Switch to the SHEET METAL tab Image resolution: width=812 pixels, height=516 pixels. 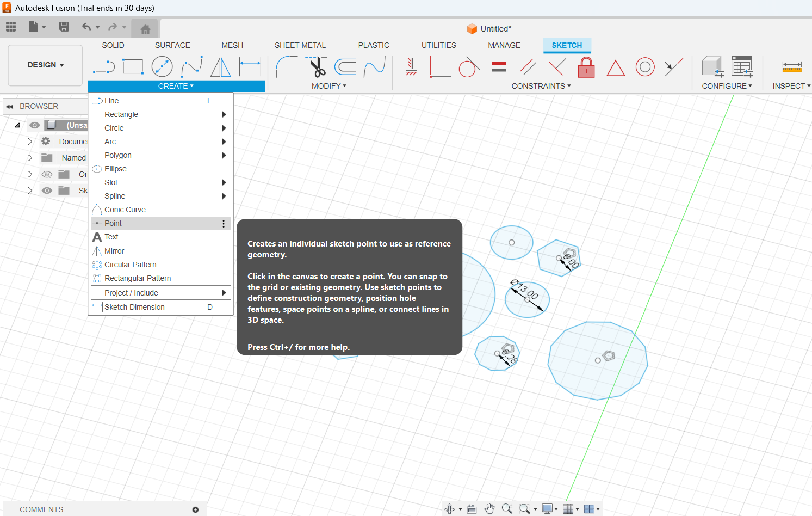click(300, 45)
